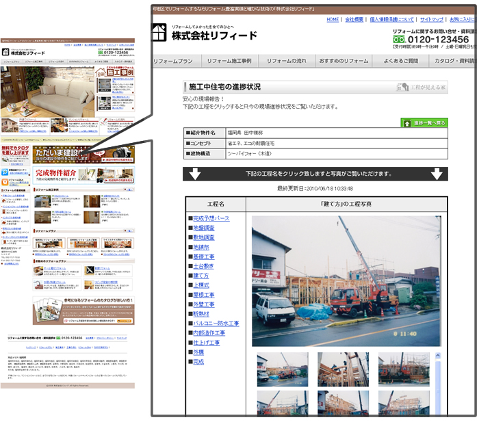Click the 株式会社リフィード house logo icon
This screenshot has width=479, height=448.
(x=159, y=32)
